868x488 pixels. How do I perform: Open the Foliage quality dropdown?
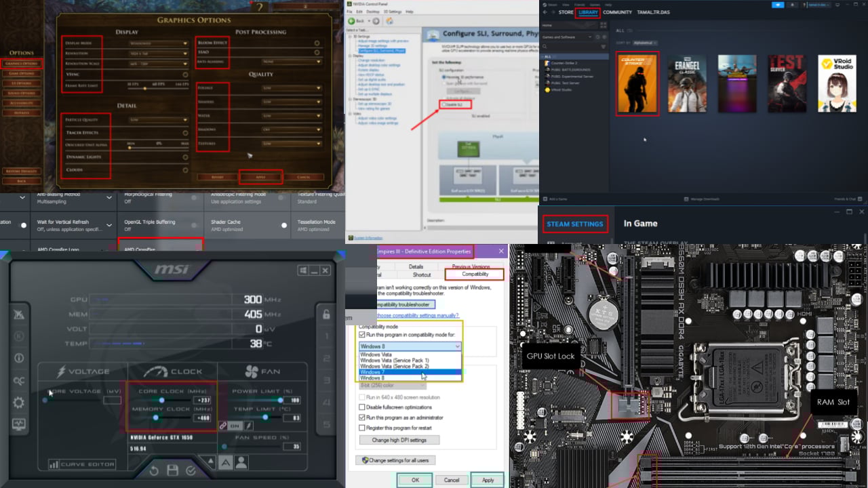click(x=291, y=88)
